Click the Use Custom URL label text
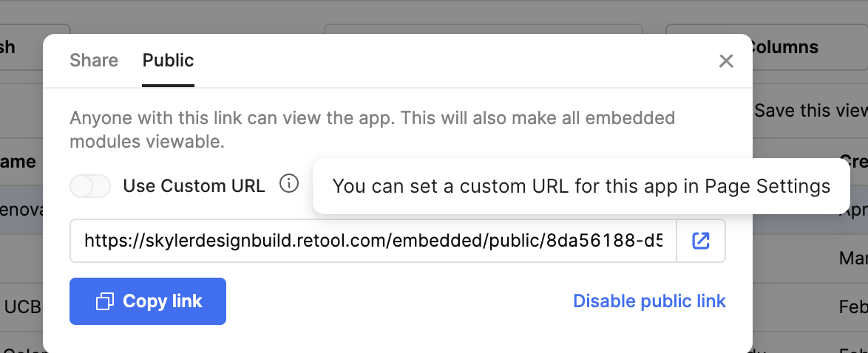This screenshot has height=353, width=868. click(194, 186)
